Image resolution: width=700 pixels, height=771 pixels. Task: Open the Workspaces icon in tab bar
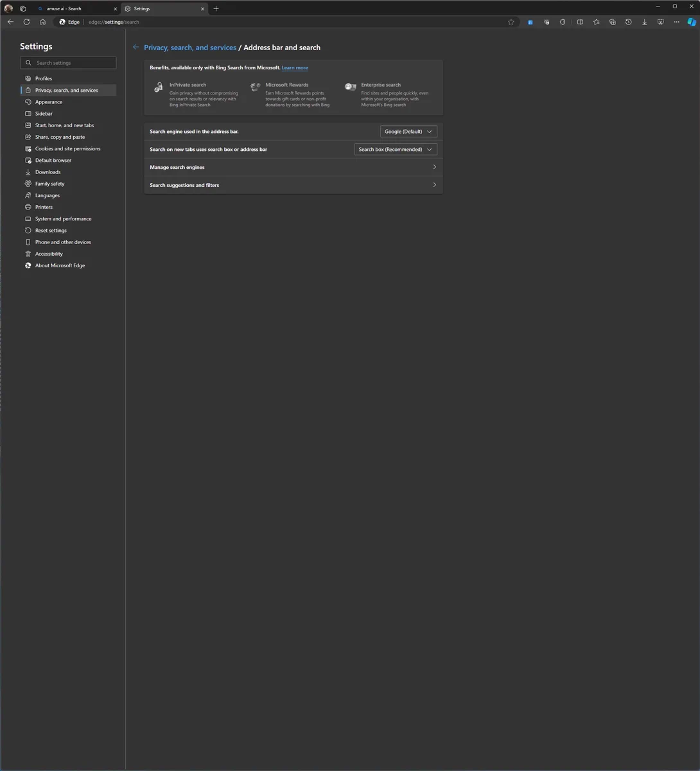[x=23, y=8]
